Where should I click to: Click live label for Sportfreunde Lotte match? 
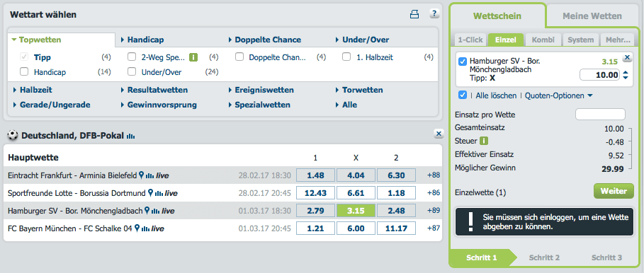coord(171,193)
